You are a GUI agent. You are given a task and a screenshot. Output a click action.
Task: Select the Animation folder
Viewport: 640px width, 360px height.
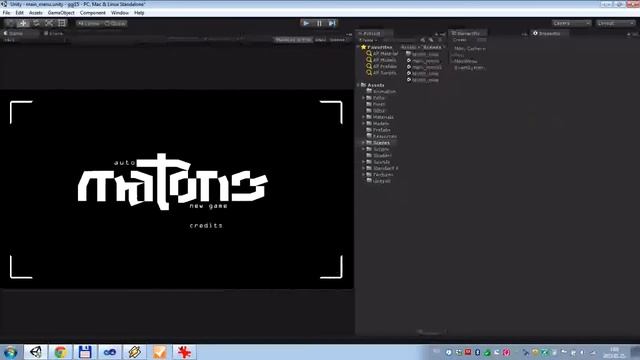tap(381, 91)
